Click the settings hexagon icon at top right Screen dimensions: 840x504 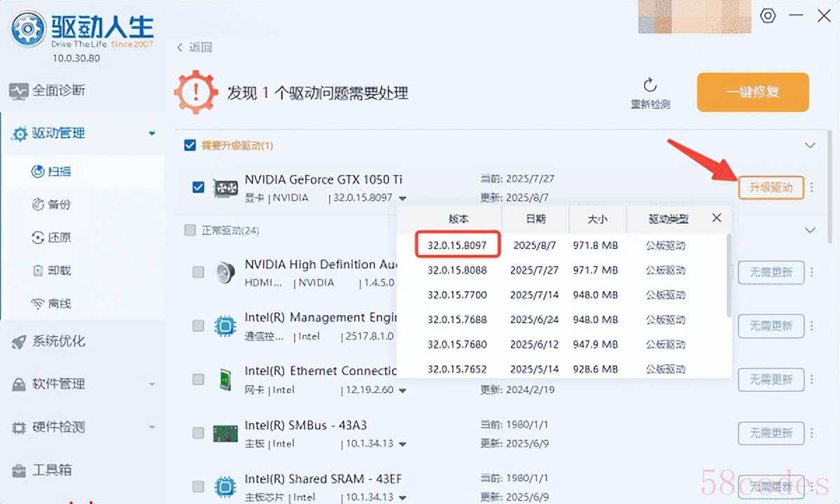(x=768, y=16)
